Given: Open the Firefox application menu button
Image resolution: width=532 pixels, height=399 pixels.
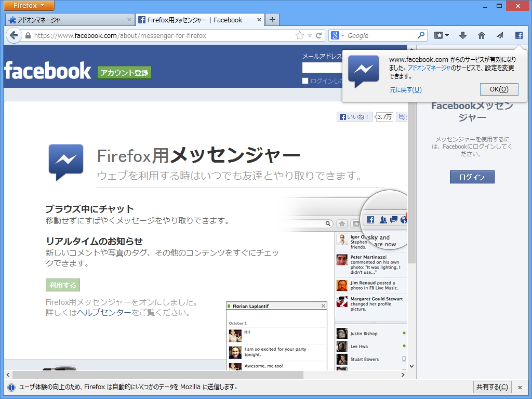Looking at the screenshot, I should coord(29,5).
